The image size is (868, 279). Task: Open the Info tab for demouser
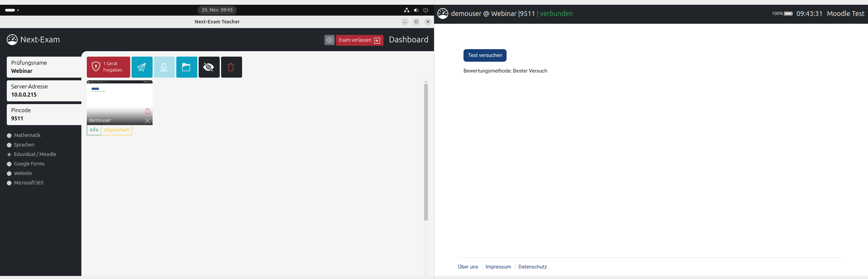point(94,130)
